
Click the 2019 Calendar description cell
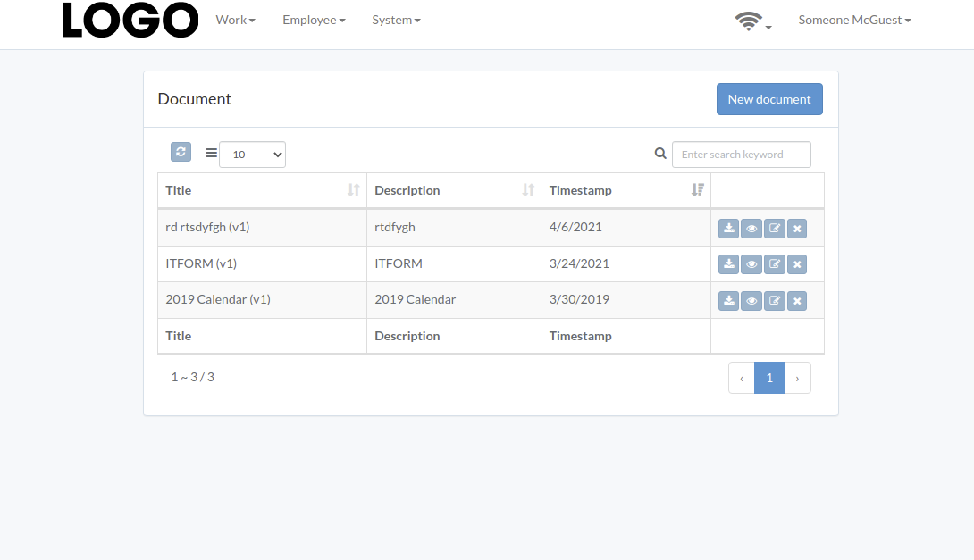pos(455,300)
